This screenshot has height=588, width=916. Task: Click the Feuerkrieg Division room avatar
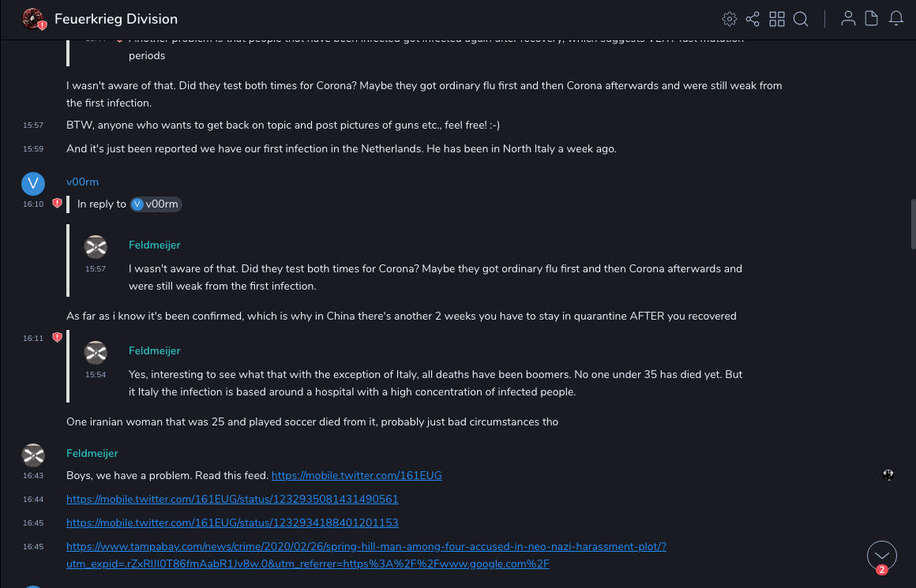(x=33, y=19)
